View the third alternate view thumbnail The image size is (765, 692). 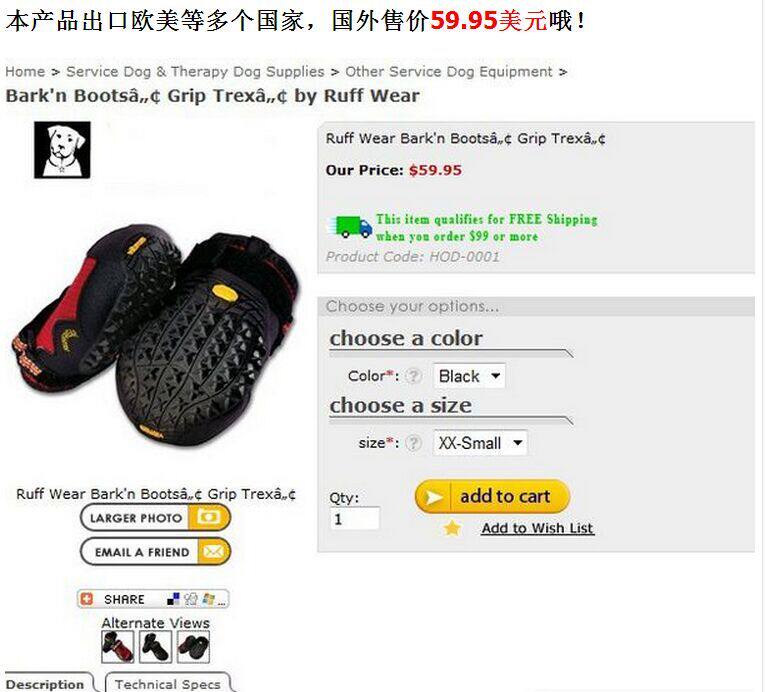coord(193,647)
